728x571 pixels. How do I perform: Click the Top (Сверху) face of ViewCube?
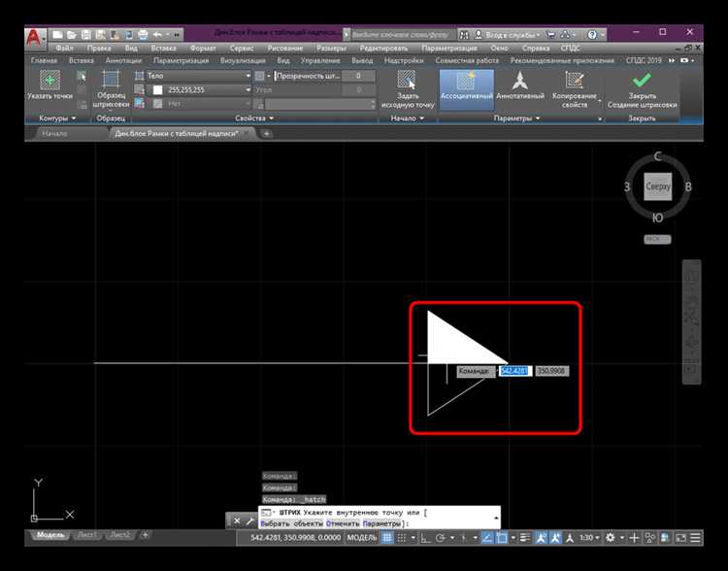657,186
